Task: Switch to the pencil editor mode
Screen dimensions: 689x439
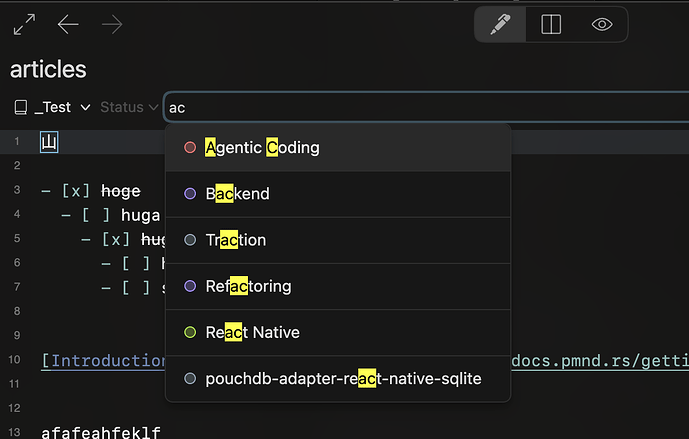Action: [x=500, y=25]
